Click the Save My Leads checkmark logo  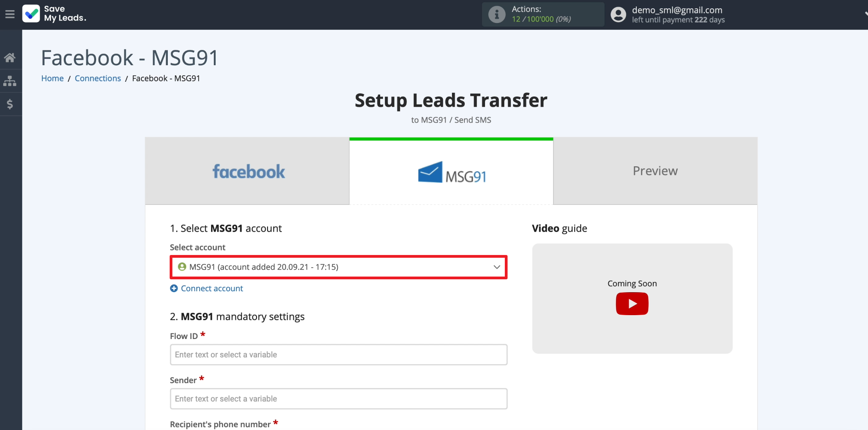31,14
